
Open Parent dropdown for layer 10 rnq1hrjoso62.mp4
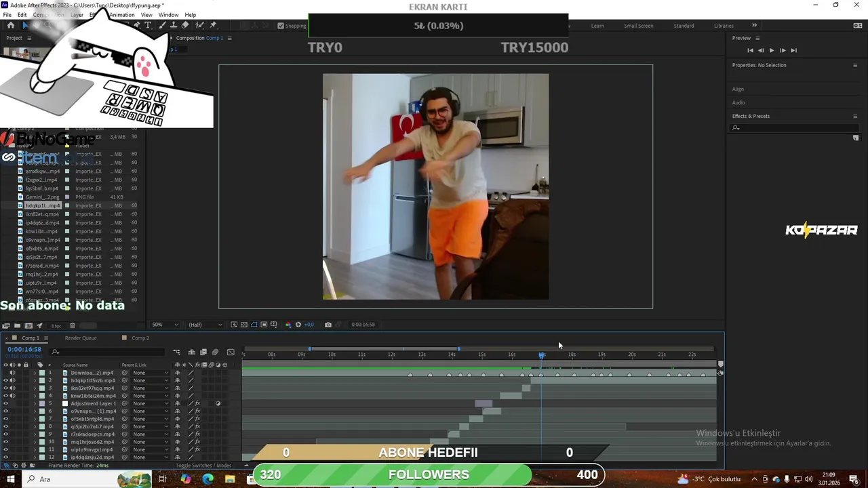(151, 442)
